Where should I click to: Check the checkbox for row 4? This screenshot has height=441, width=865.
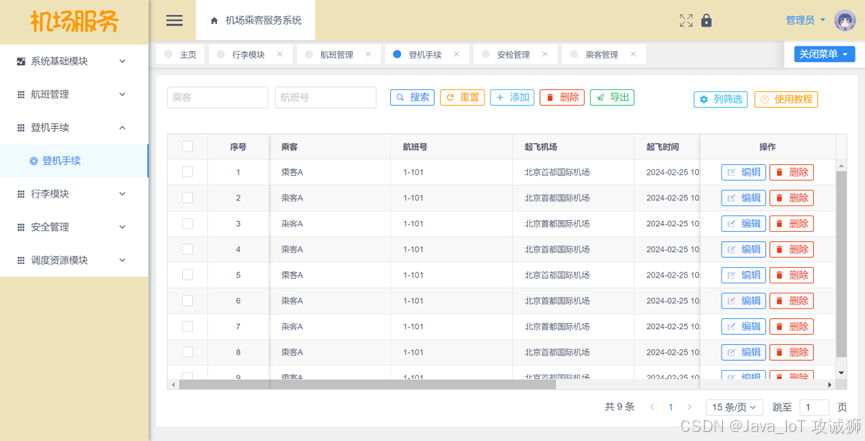tap(188, 249)
